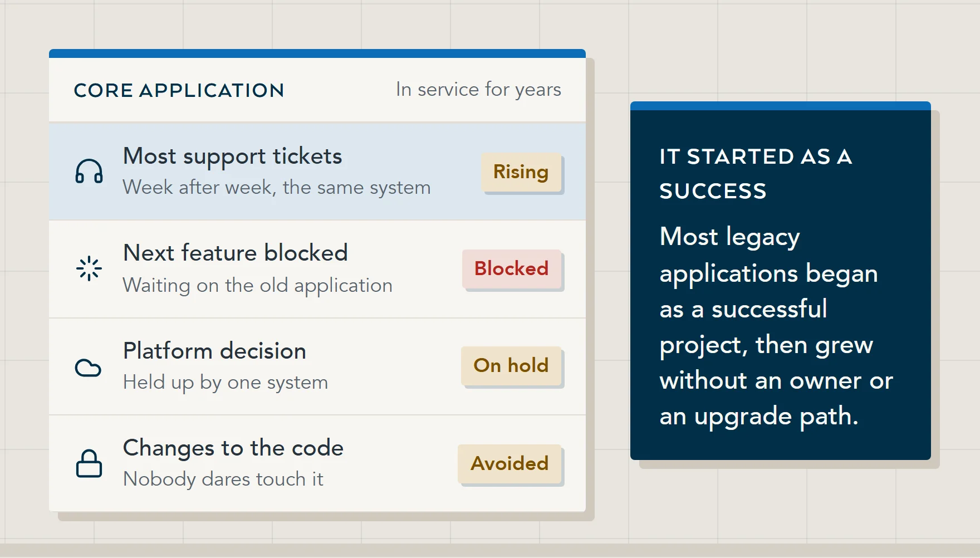This screenshot has height=558, width=980.
Task: Click the Most legacy applications paragraph
Action: pyautogui.click(x=776, y=327)
